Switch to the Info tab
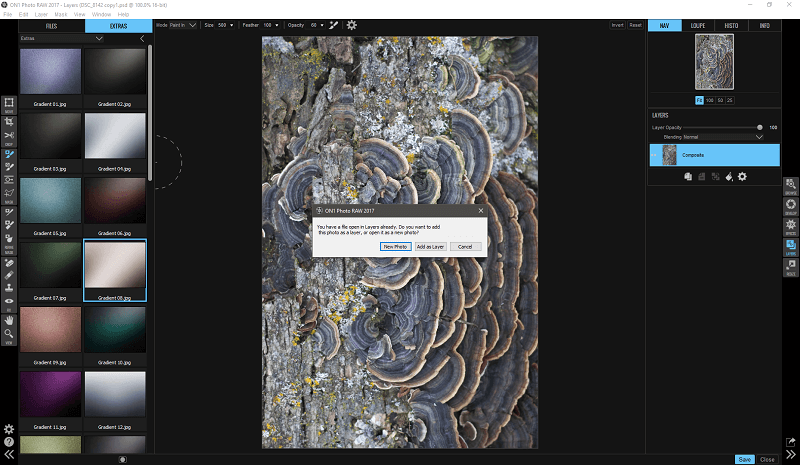 [764, 26]
